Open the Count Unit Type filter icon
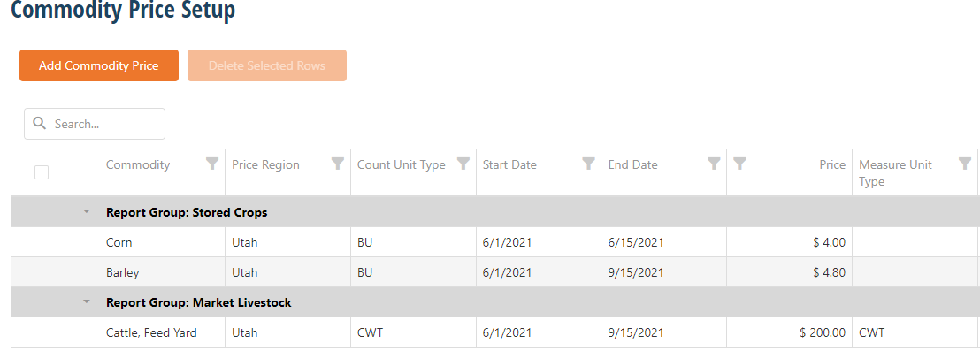 click(x=463, y=164)
